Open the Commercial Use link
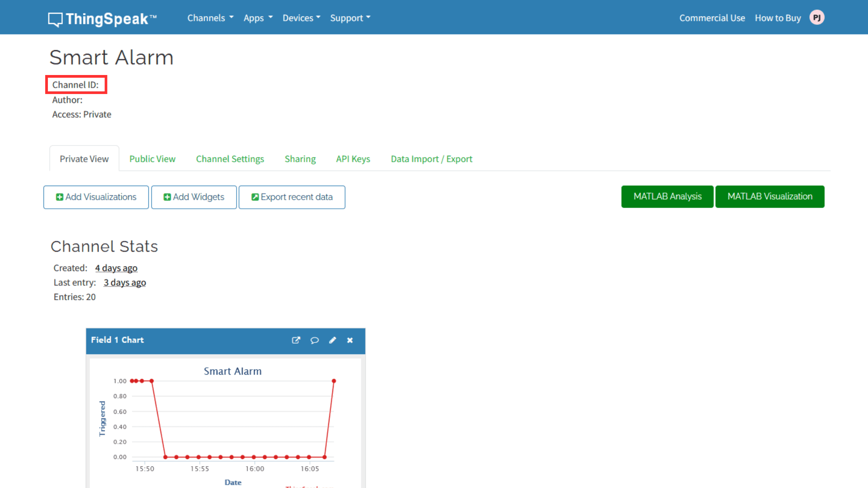The image size is (868, 488). pos(712,18)
